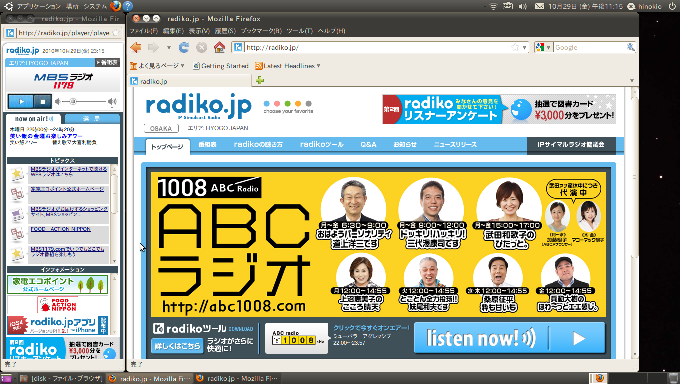680x384 pixels.
Task: Open the radikoツール tab
Action: pyautogui.click(x=322, y=144)
